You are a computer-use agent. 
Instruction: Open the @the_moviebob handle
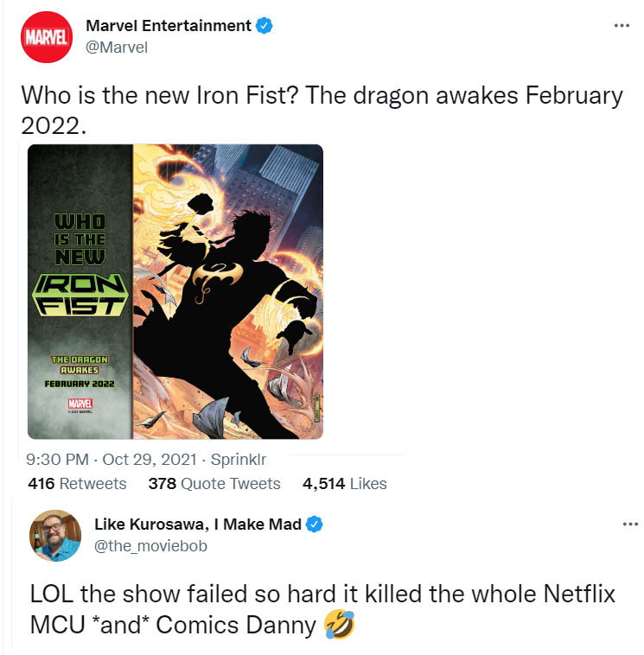[x=151, y=546]
